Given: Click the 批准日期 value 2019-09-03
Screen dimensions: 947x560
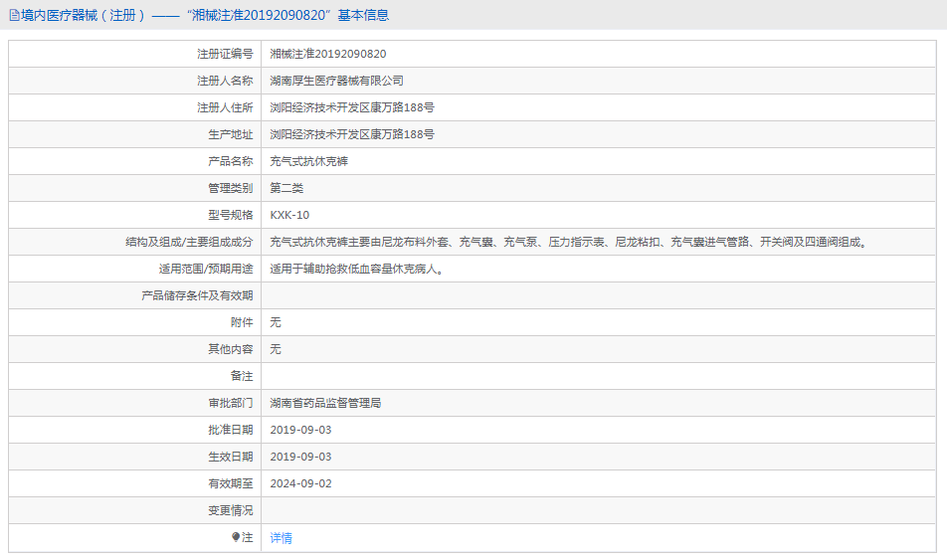Looking at the screenshot, I should (300, 430).
